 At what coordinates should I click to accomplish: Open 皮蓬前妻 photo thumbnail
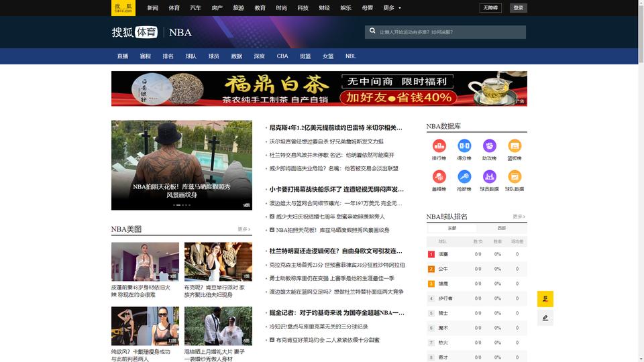(145, 261)
